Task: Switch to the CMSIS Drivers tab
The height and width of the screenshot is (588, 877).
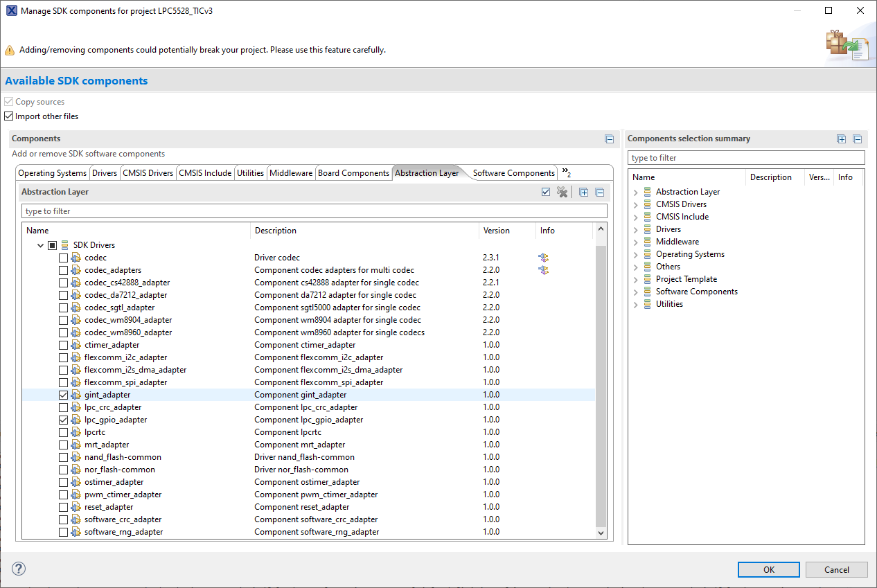Action: (148, 173)
